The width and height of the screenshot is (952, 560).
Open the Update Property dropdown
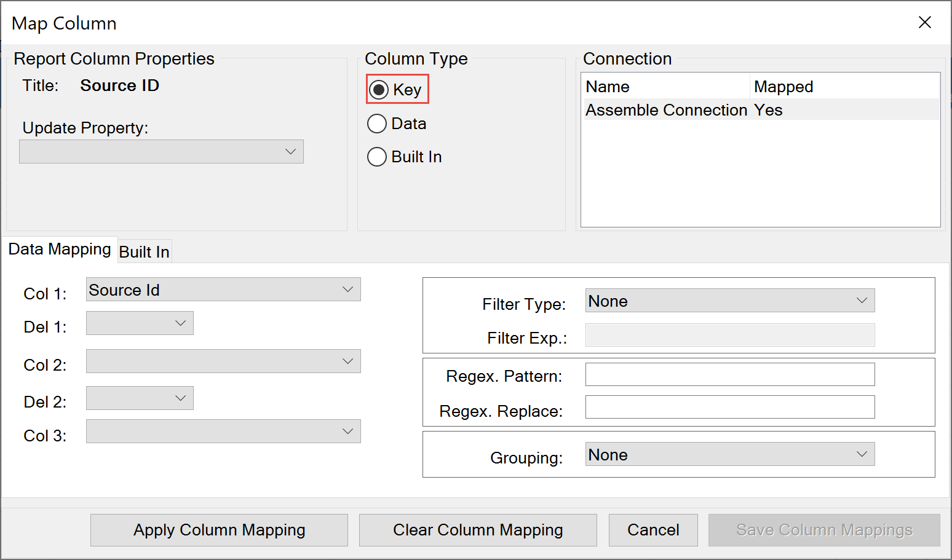161,151
